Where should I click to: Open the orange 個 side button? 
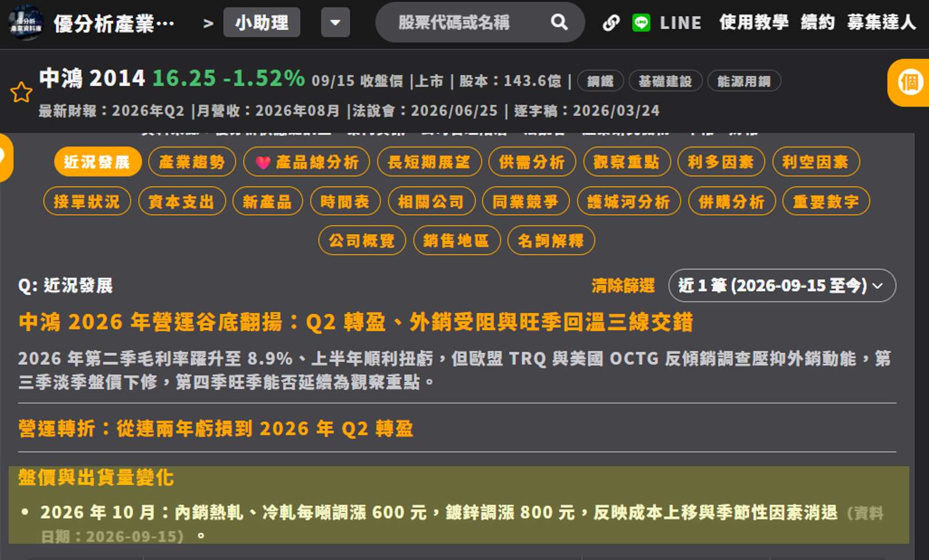(909, 83)
